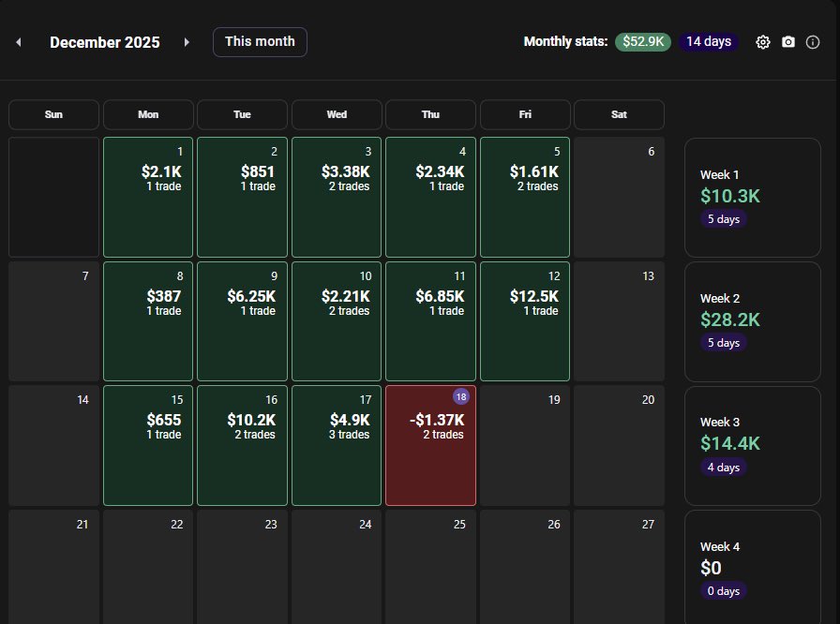Select the empty December 27 cell
This screenshot has width=840, height=624.
pos(620,567)
